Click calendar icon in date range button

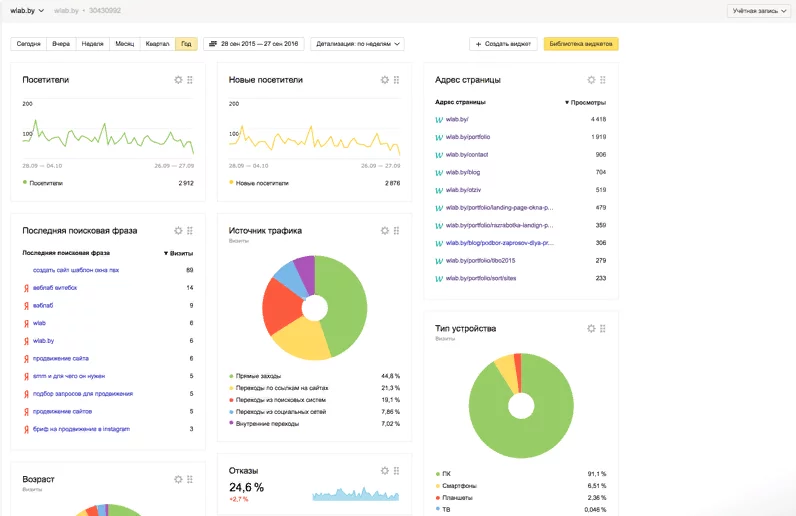[x=213, y=44]
